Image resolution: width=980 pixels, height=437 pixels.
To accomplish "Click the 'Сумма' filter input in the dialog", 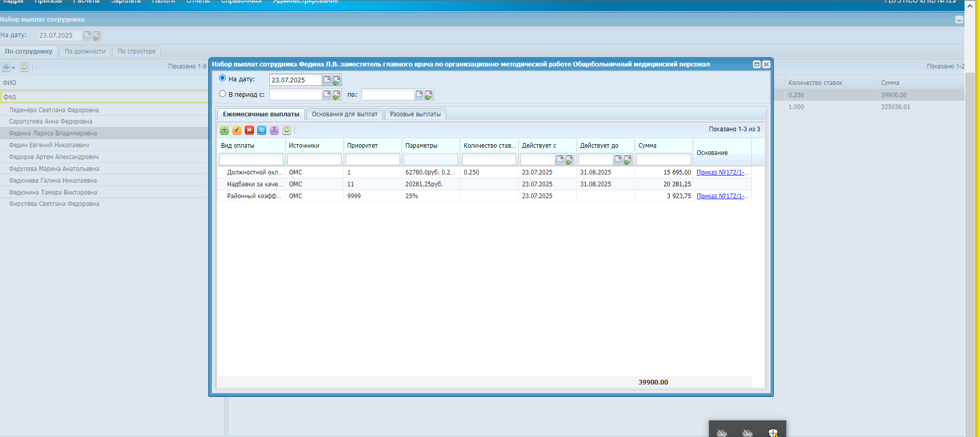I will [663, 160].
